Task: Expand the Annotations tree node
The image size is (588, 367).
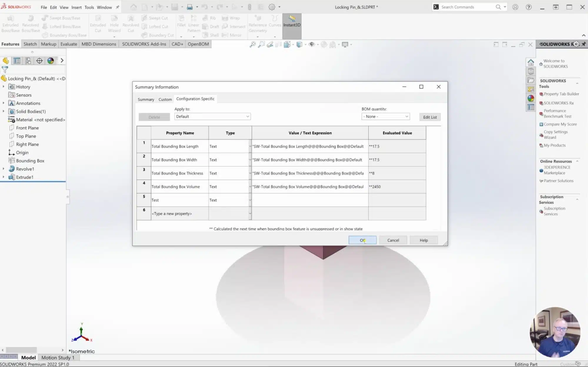Action: (4, 103)
